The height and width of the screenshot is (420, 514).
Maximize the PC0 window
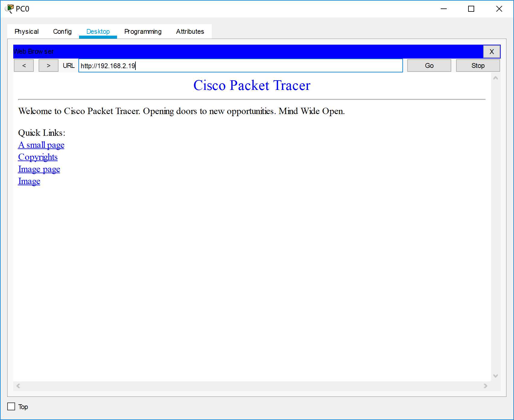pos(471,9)
